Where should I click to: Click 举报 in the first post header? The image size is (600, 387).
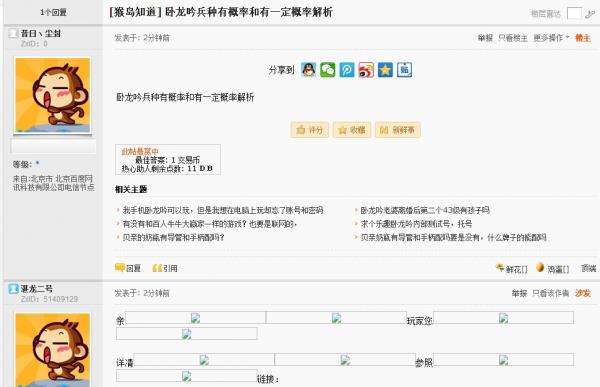[485, 38]
